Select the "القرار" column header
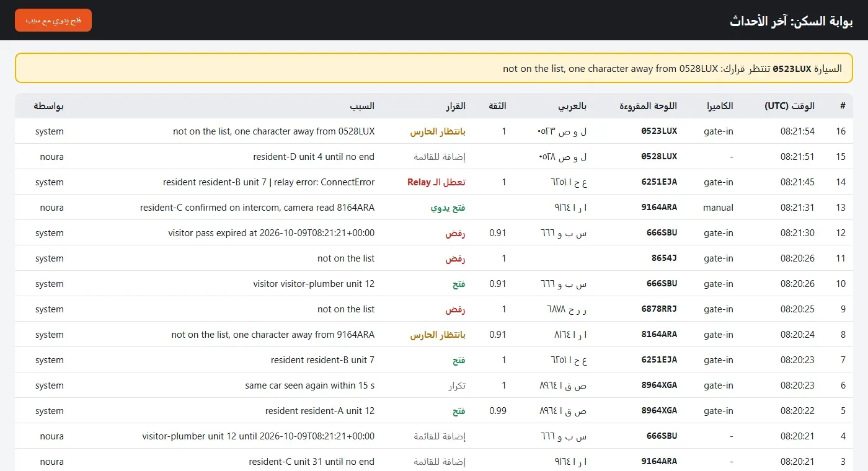Screen dimensions: 868x471 pos(456,106)
